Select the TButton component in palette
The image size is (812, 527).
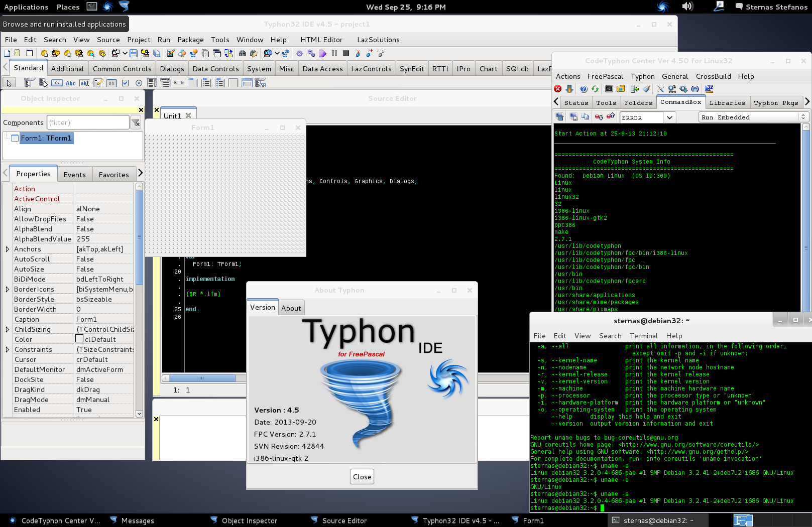(57, 83)
